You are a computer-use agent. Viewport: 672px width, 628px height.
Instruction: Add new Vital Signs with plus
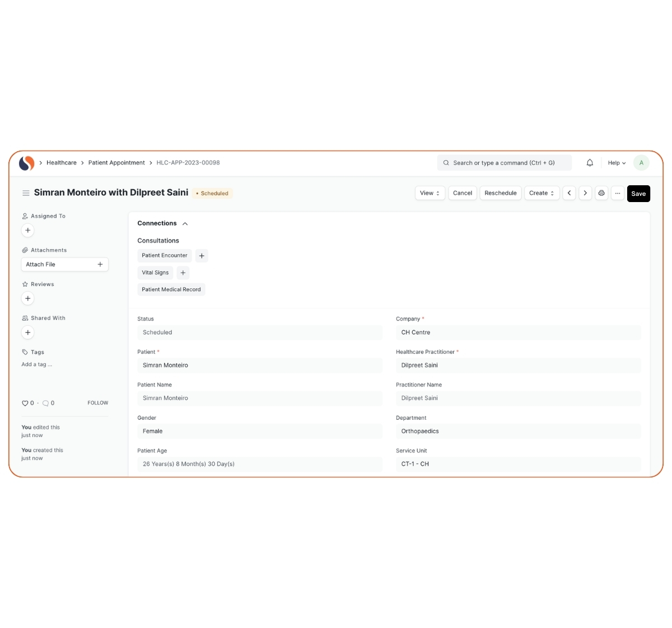[183, 273]
